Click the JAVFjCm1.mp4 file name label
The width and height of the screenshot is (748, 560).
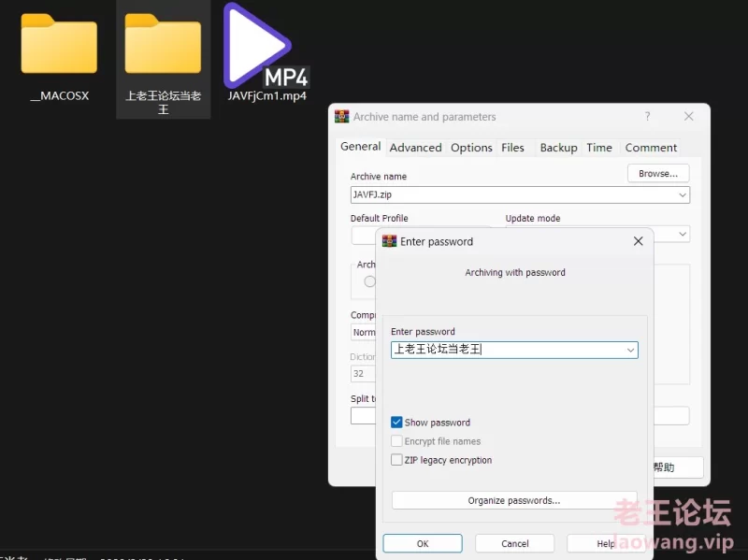[x=266, y=96]
